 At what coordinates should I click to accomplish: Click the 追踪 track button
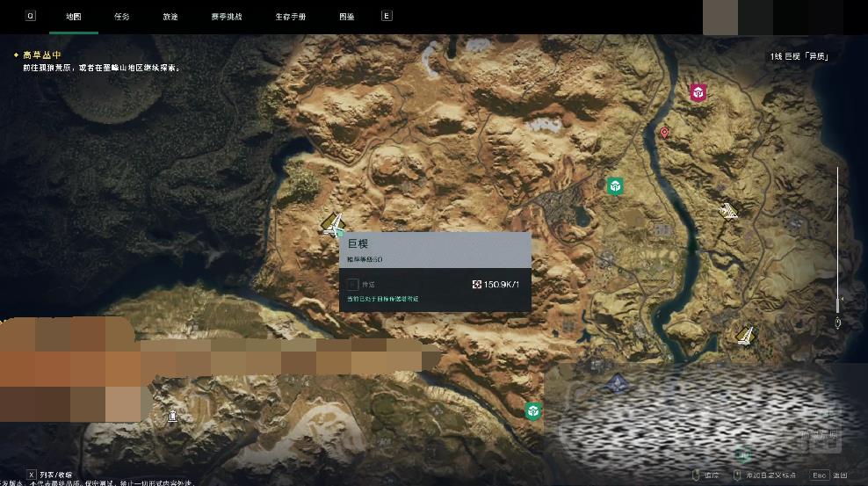click(705, 475)
